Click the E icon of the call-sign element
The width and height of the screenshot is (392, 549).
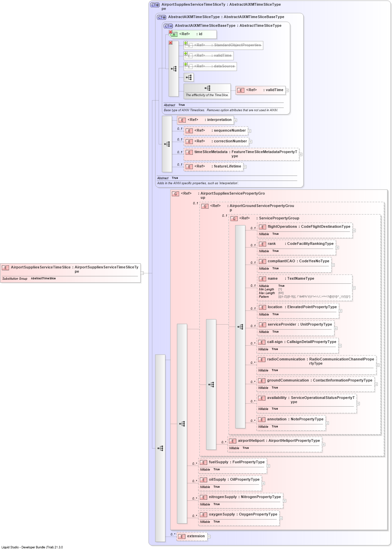coord(262,342)
